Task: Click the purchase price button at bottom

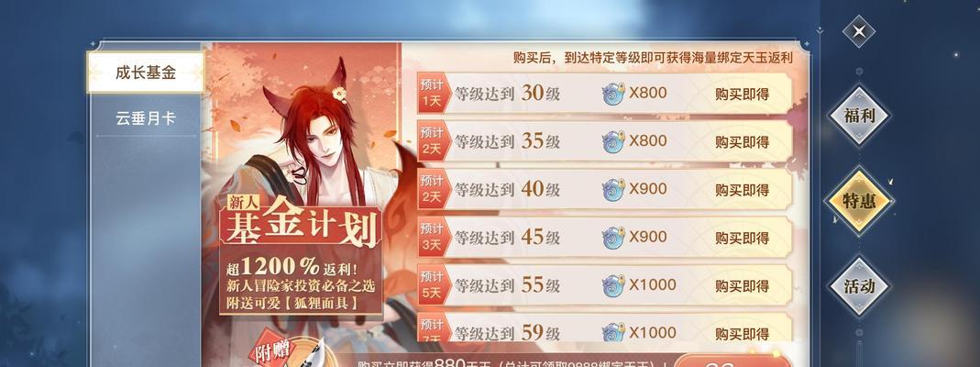Action: (x=732, y=361)
